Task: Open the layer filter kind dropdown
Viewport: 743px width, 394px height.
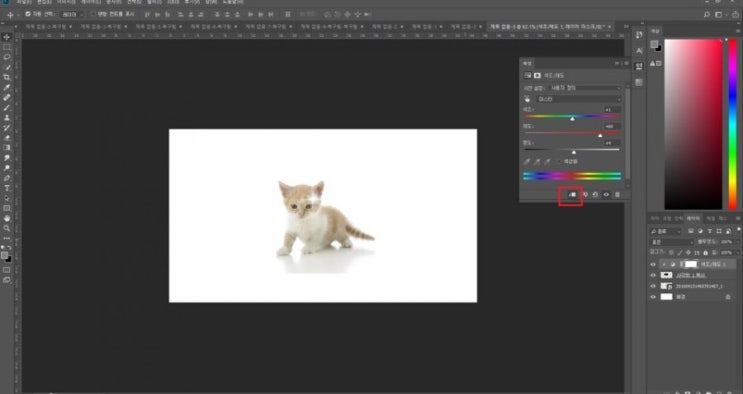Action: click(x=665, y=231)
